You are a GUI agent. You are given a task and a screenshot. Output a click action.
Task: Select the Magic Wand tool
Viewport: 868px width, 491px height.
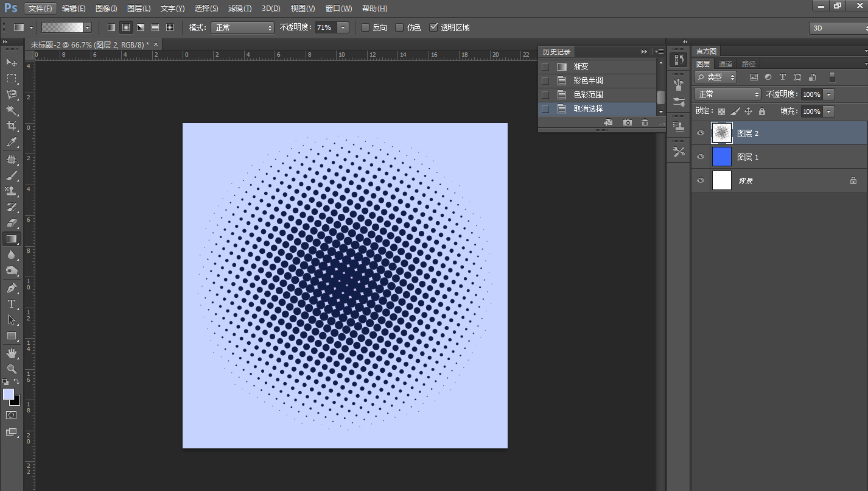12,110
